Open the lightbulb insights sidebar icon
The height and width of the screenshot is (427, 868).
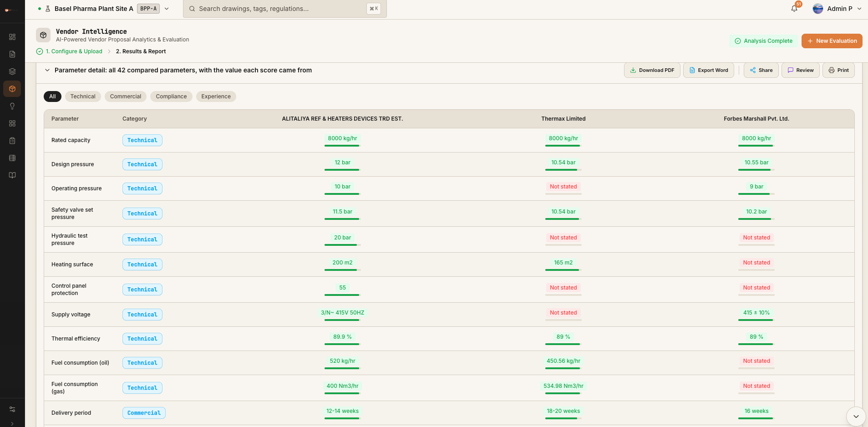pyautogui.click(x=12, y=106)
